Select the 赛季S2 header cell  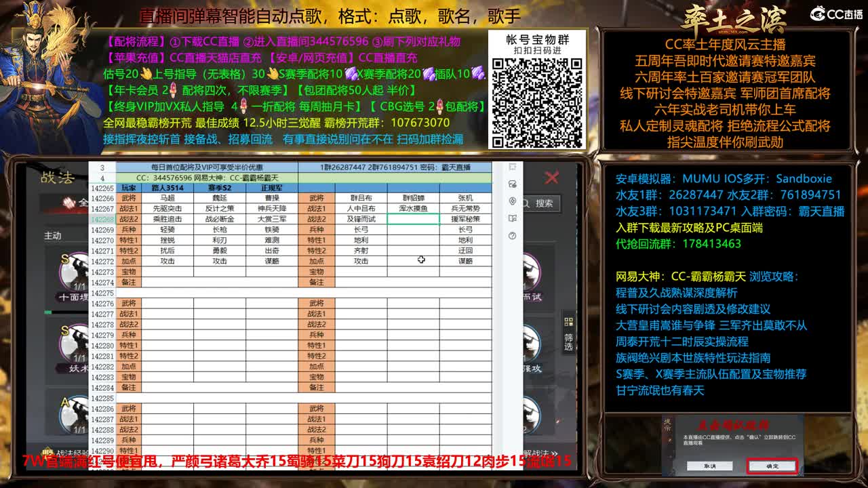(x=220, y=188)
